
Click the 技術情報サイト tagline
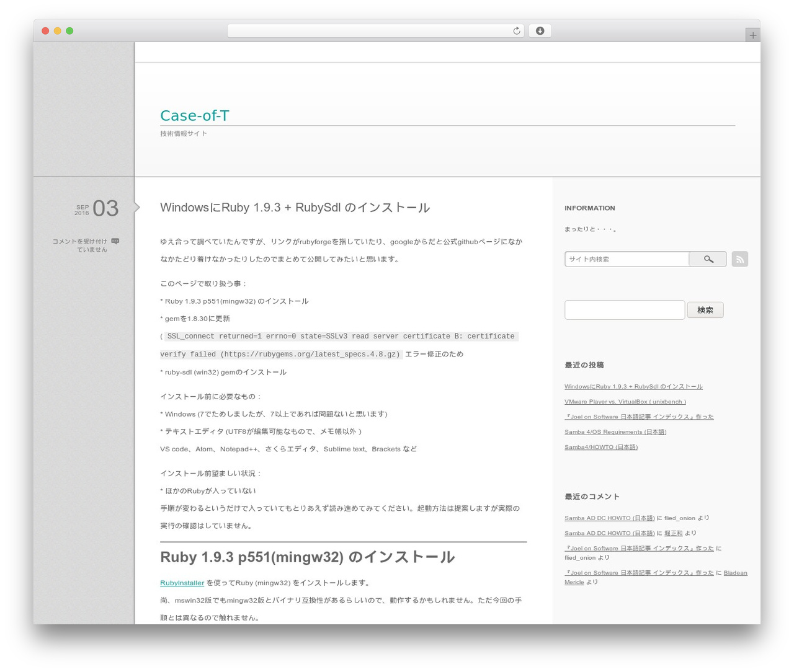(x=184, y=133)
